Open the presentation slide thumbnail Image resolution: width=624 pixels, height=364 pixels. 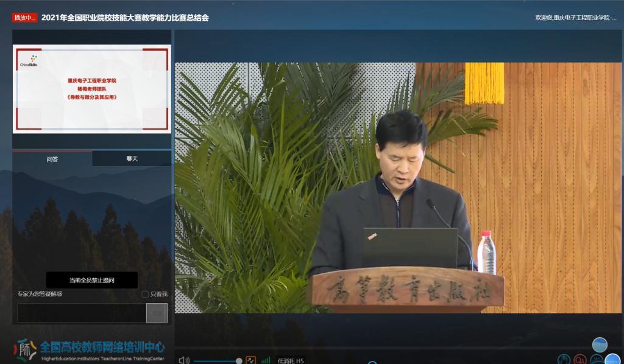(91, 89)
